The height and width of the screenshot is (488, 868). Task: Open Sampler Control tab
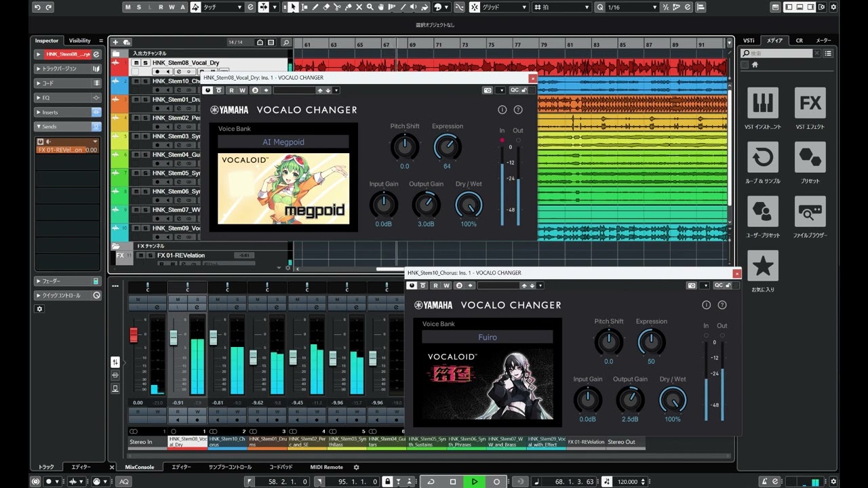click(230, 467)
